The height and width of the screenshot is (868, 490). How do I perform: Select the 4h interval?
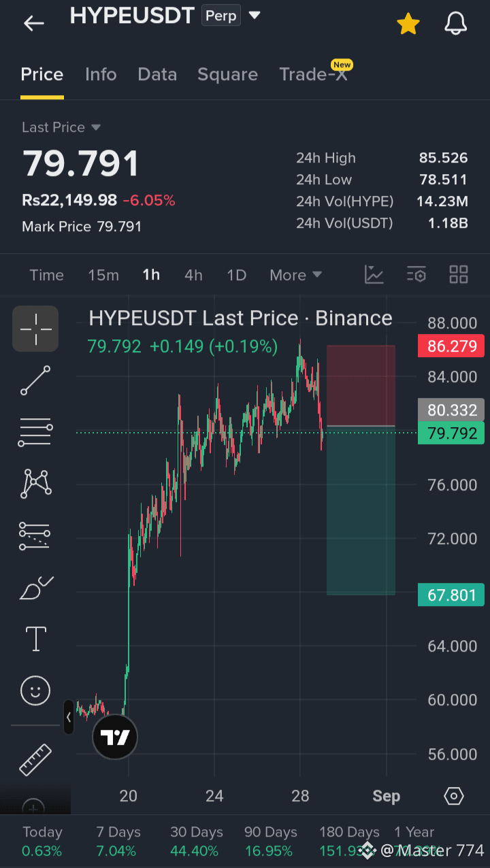pyautogui.click(x=193, y=275)
